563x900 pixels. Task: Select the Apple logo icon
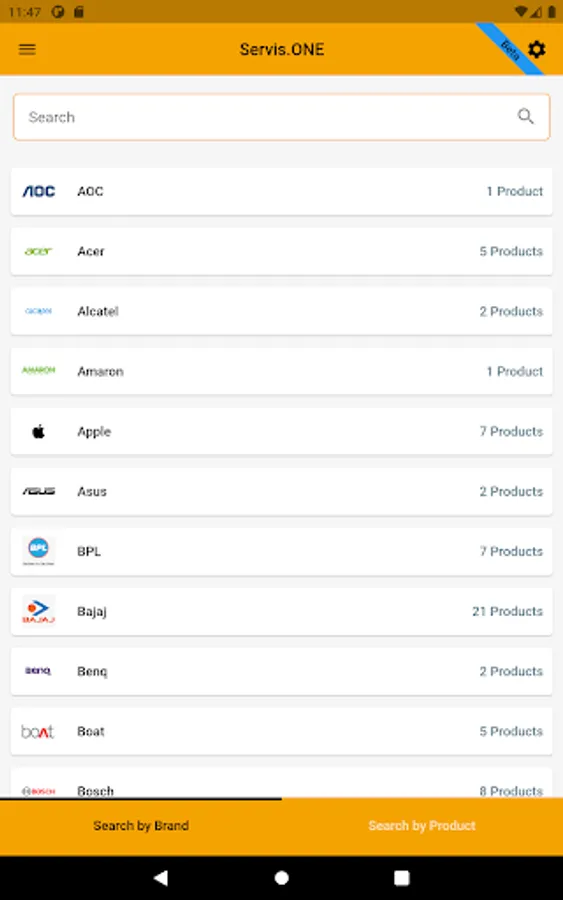pos(38,431)
